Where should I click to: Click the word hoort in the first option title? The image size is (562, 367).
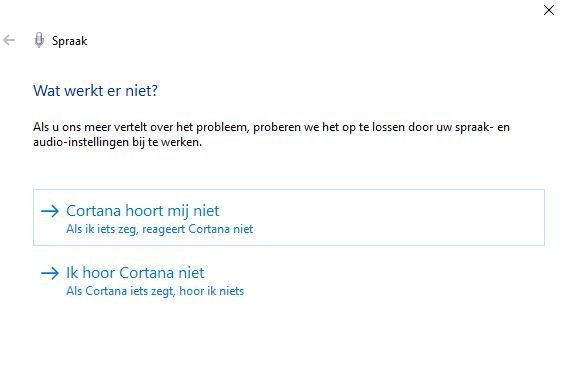tap(144, 211)
